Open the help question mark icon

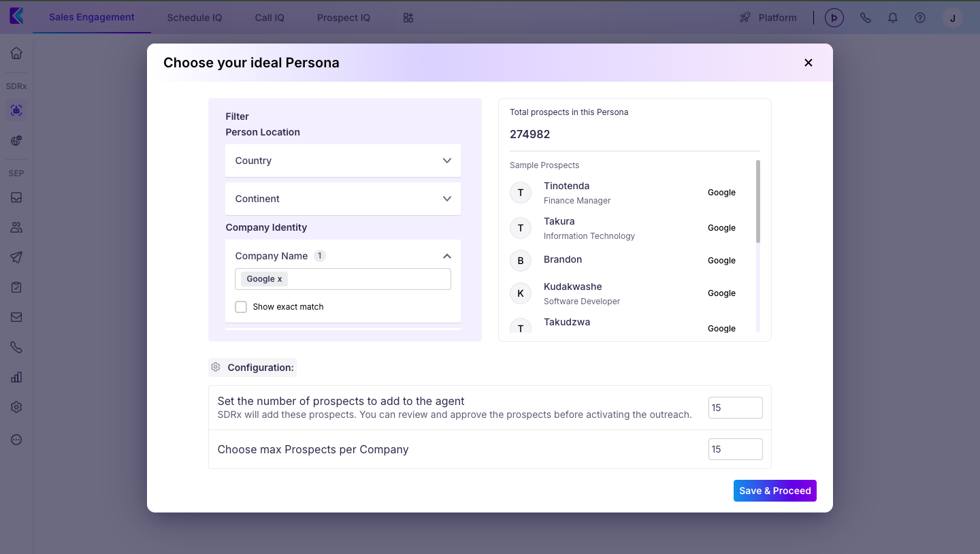[x=920, y=18]
